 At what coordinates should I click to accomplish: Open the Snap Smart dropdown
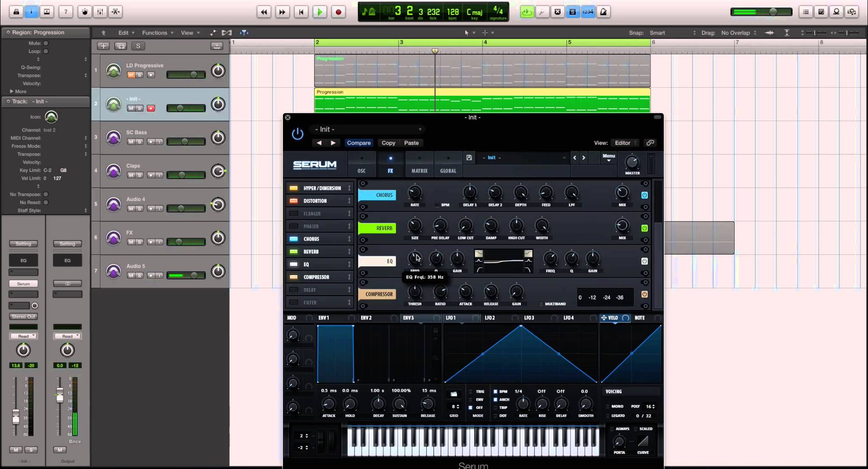pos(672,33)
